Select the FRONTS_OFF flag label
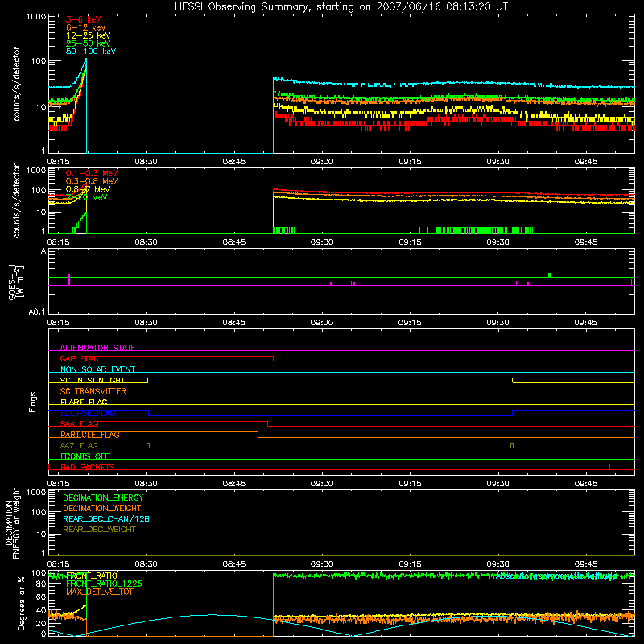644x644 pixels. pyautogui.click(x=85, y=456)
